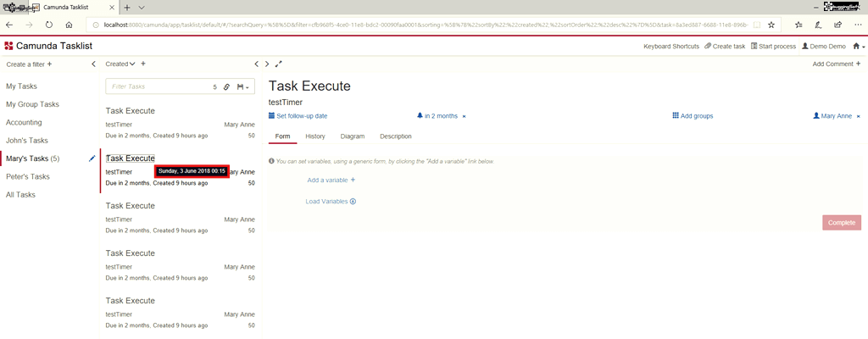Image resolution: width=868 pixels, height=339 pixels.
Task: Copy search link with chain icon
Action: [226, 87]
